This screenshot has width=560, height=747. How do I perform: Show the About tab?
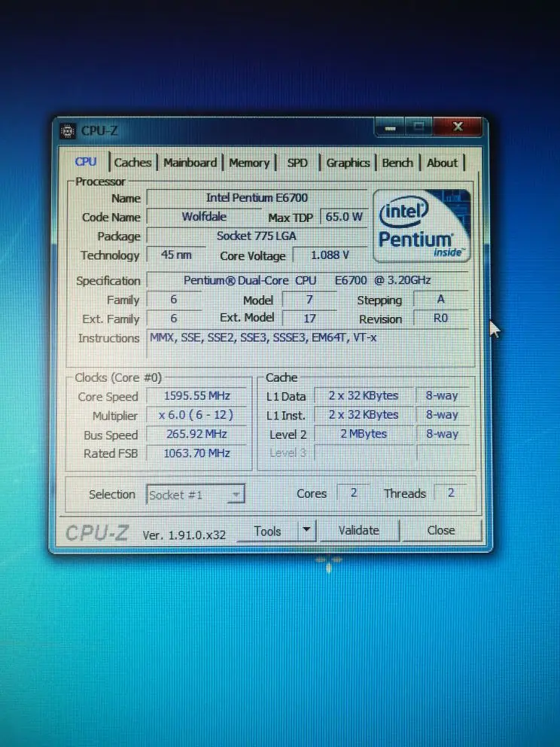(442, 163)
